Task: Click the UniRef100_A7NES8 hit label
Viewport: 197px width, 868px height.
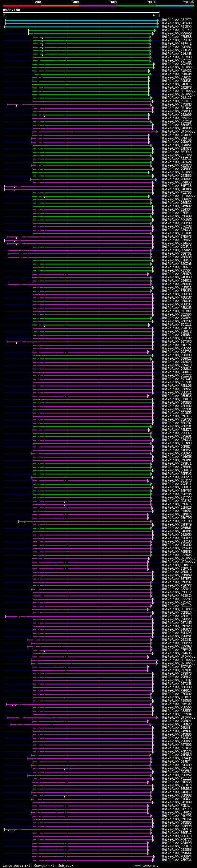Action: pyautogui.click(x=177, y=37)
